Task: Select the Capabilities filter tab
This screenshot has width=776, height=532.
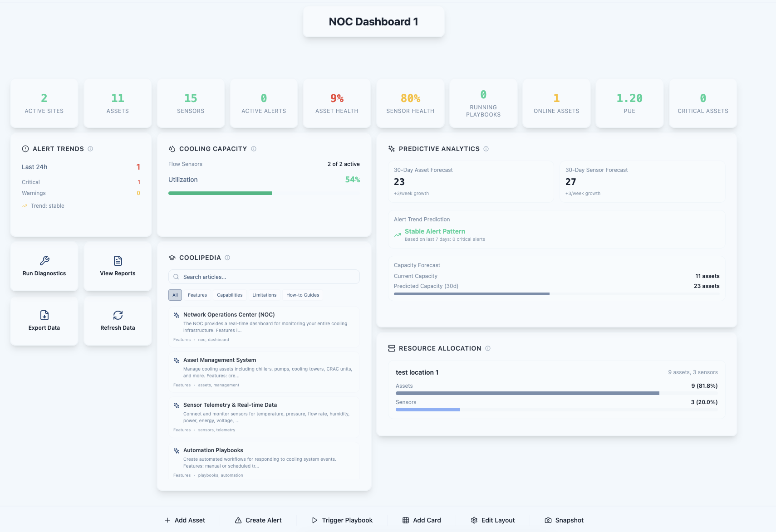Action: pos(230,295)
